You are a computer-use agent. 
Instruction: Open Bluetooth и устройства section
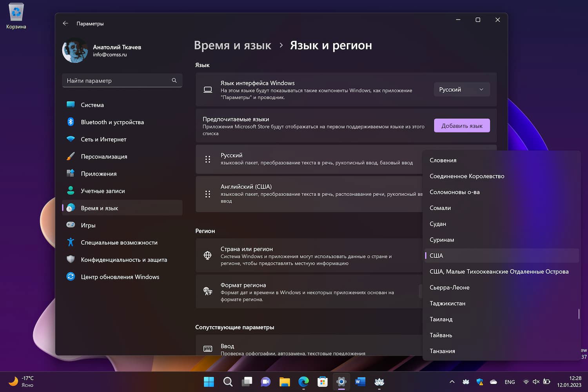pos(122,122)
